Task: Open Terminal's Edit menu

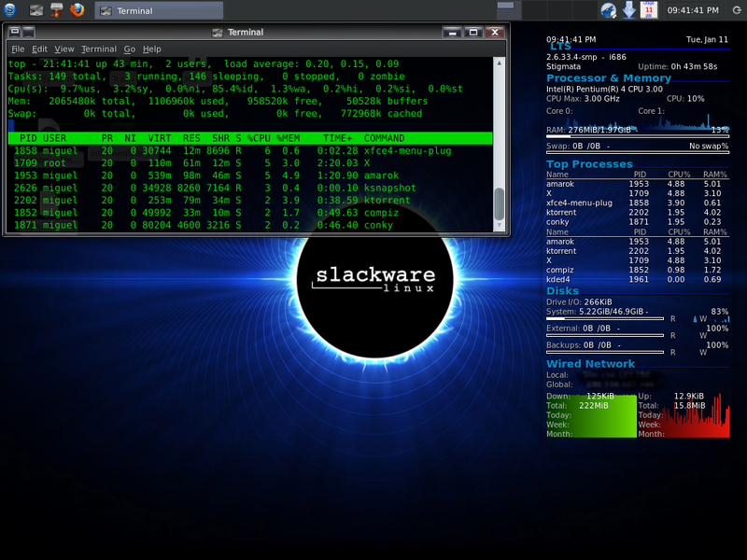Action: pyautogui.click(x=40, y=49)
